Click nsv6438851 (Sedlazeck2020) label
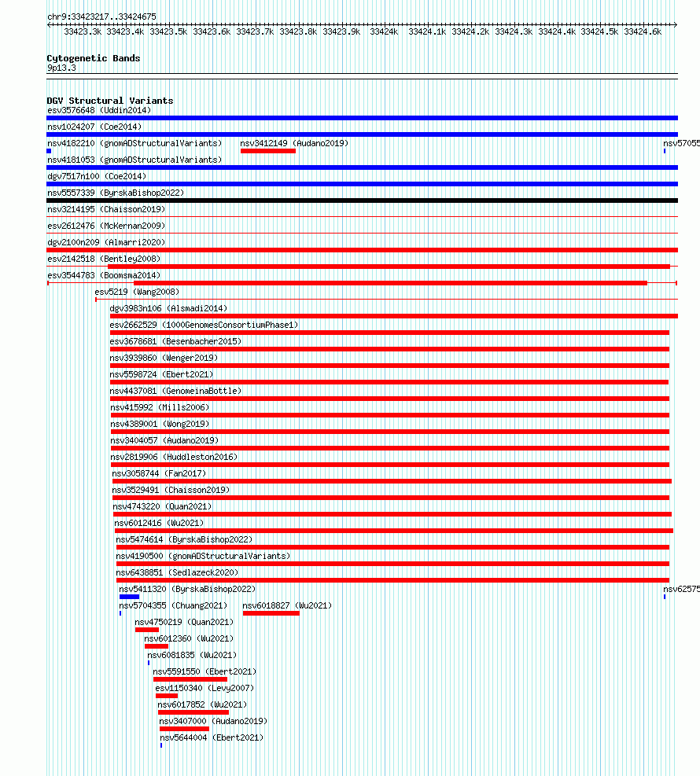Image resolution: width=700 pixels, height=776 pixels. pyautogui.click(x=177, y=572)
